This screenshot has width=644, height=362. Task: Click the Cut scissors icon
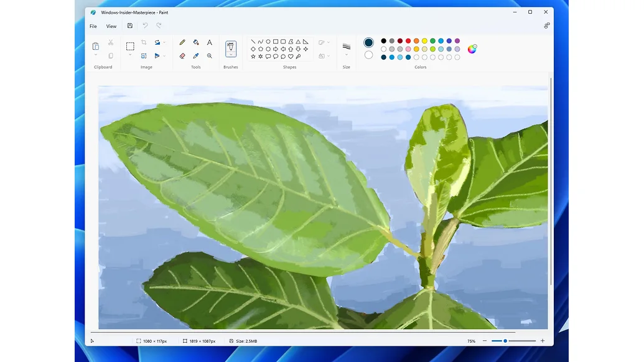111,42
